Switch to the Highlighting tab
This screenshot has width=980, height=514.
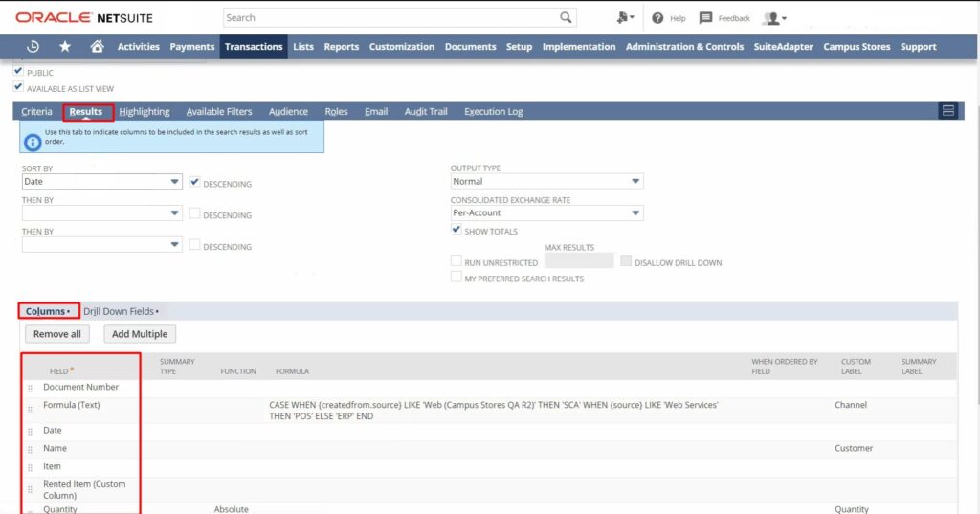coord(145,111)
